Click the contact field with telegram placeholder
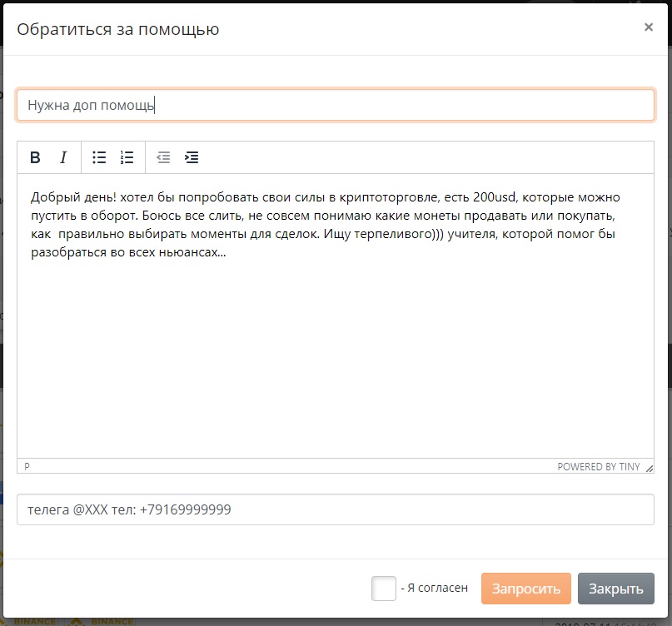 tap(336, 509)
